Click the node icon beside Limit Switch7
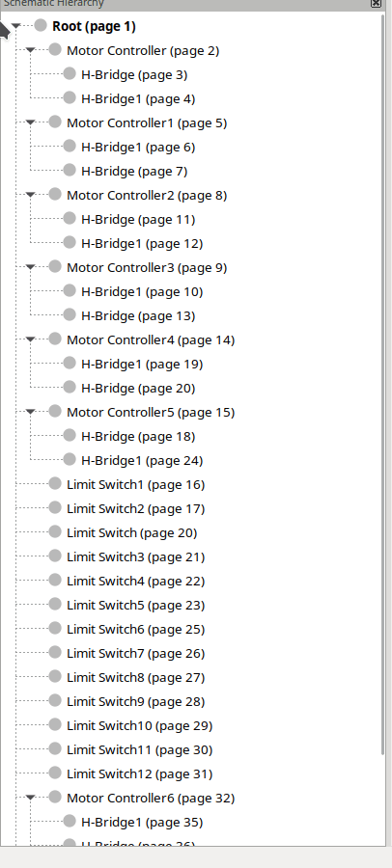The image size is (392, 868). [x=55, y=653]
